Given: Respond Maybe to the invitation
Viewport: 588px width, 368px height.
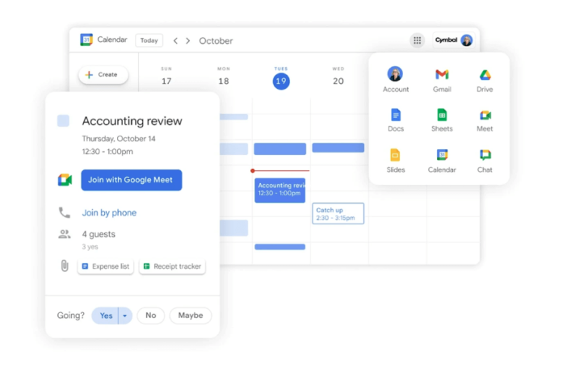Looking at the screenshot, I should coord(191,316).
